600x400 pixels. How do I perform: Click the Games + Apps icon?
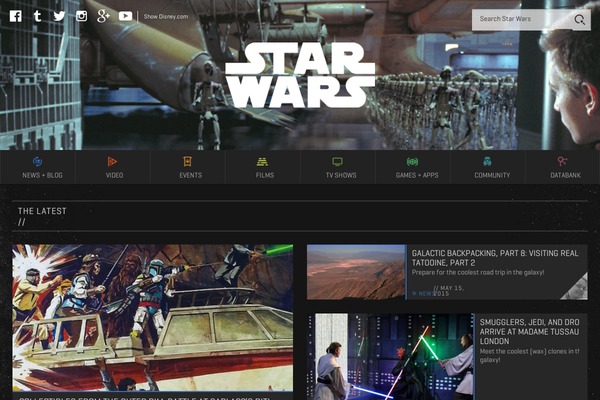pyautogui.click(x=412, y=162)
